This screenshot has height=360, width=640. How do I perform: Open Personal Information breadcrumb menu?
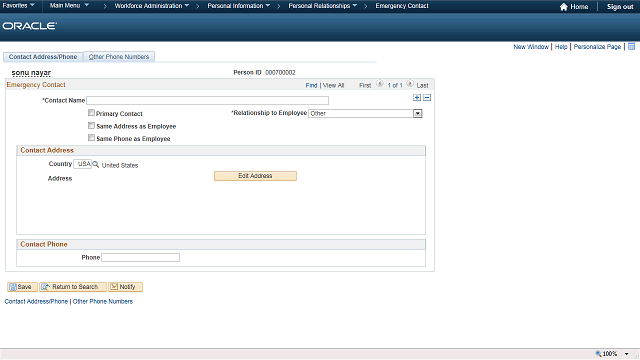pos(238,6)
